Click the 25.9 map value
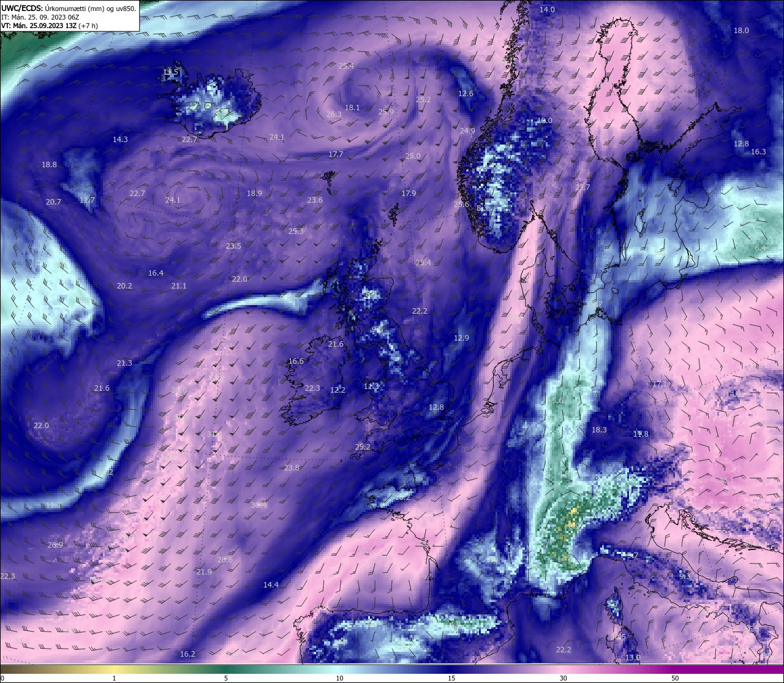The height and width of the screenshot is (683, 784). (386, 111)
